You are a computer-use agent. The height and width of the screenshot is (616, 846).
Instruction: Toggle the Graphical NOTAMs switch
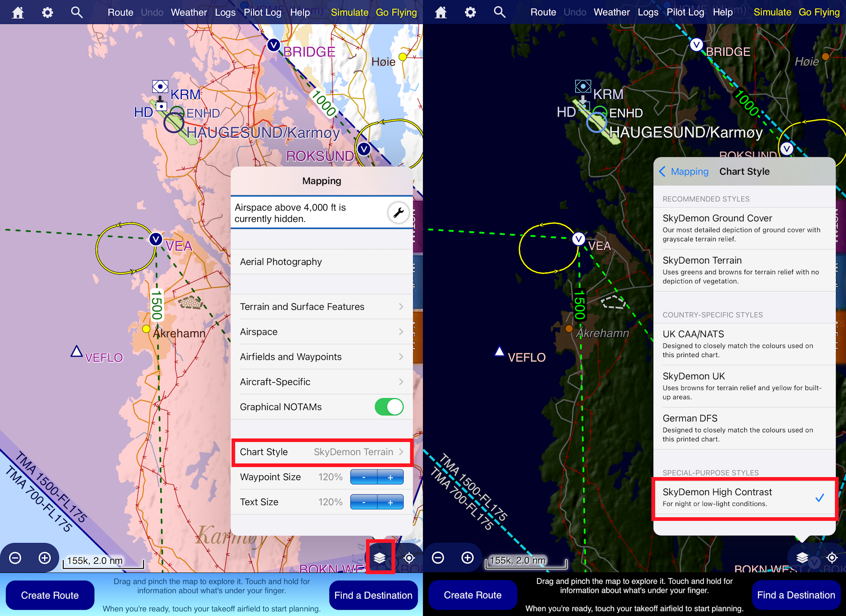click(x=389, y=407)
